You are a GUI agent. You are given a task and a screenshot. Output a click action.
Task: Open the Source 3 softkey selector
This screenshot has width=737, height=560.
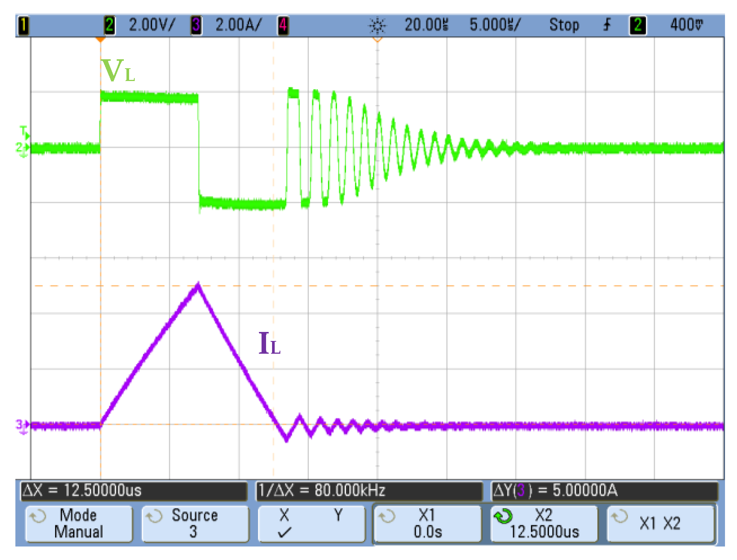point(194,524)
